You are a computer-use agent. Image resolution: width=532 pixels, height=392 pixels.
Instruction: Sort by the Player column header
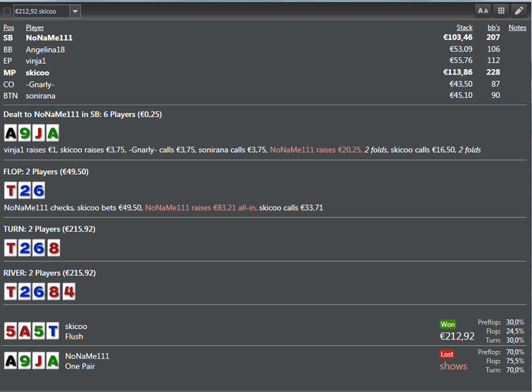pos(35,27)
